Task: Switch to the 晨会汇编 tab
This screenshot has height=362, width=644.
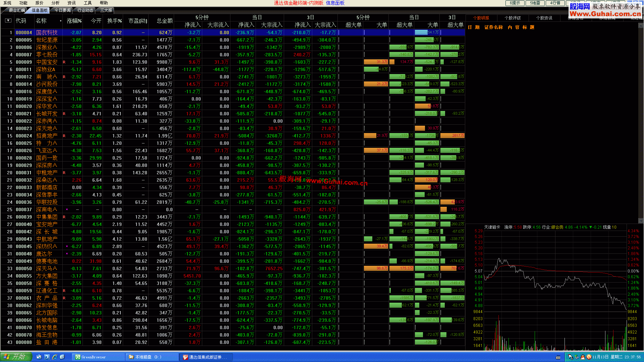Action: [x=17, y=10]
